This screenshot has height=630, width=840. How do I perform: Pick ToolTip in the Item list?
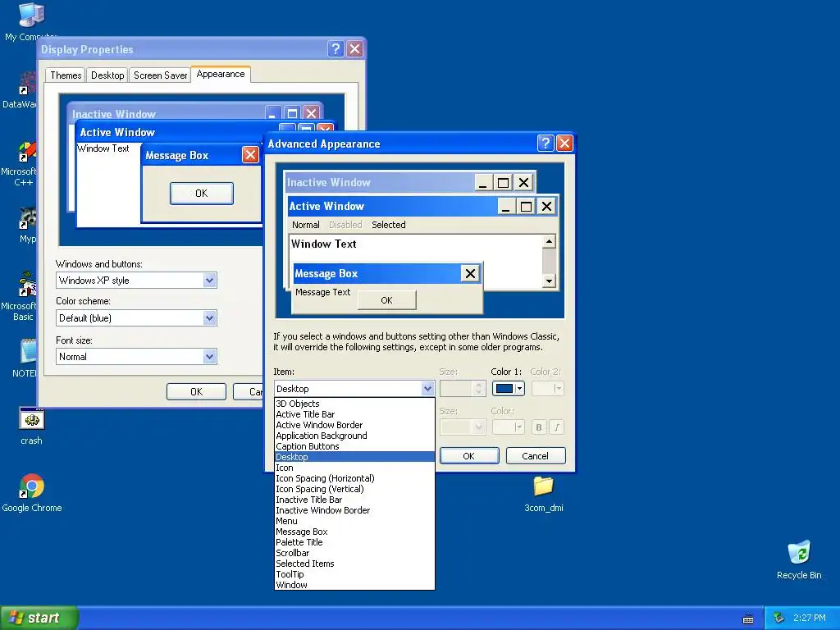(x=354, y=574)
